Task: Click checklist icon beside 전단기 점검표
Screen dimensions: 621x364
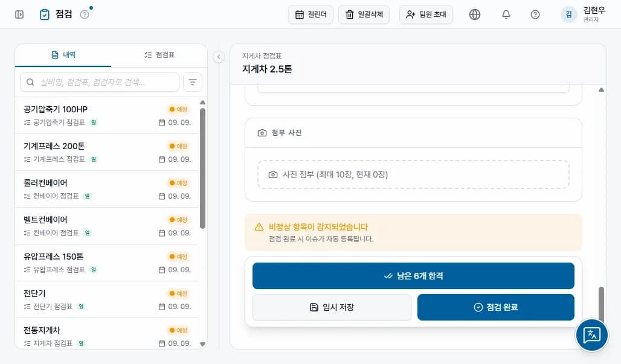Action: pos(27,307)
